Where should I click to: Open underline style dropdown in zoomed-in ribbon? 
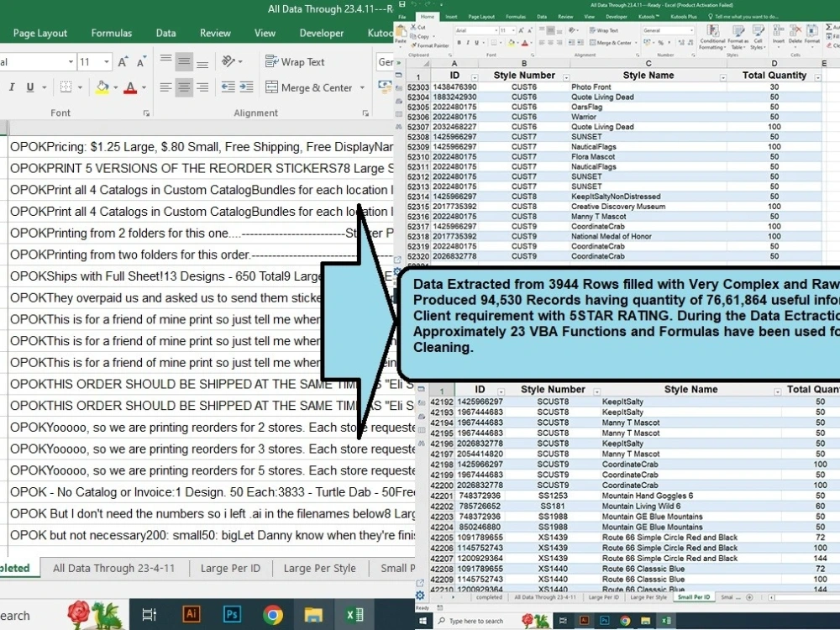click(x=44, y=87)
